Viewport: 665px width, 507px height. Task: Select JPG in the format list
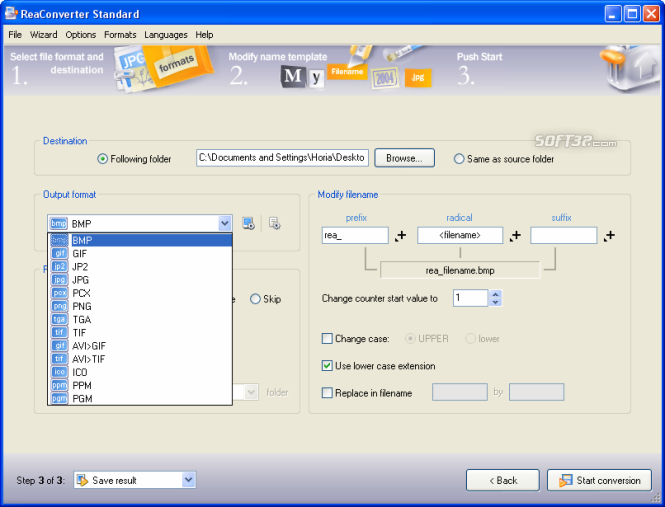140,280
